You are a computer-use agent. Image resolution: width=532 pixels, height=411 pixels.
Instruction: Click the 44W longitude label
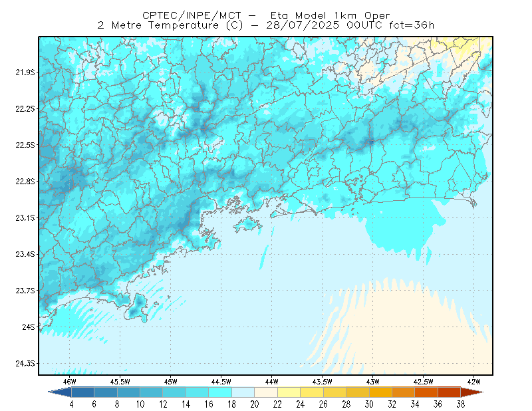(272, 382)
